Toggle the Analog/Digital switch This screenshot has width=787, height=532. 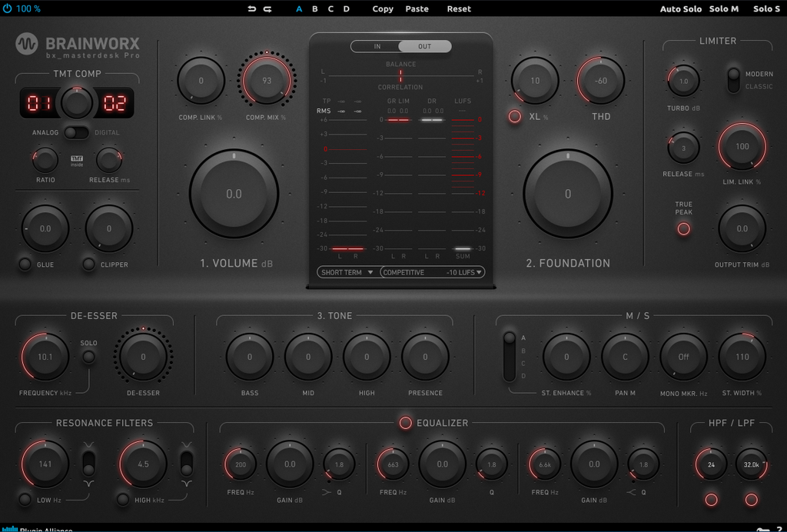76,132
